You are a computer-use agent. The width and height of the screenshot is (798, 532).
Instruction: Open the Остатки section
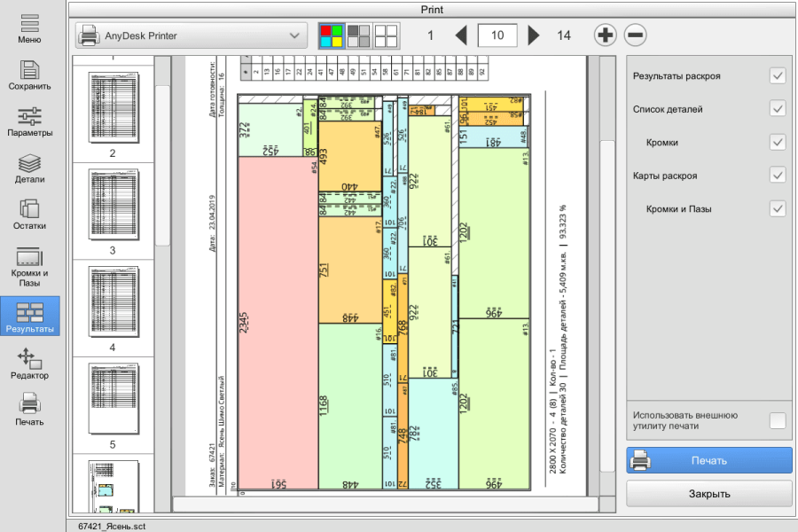pos(29,215)
